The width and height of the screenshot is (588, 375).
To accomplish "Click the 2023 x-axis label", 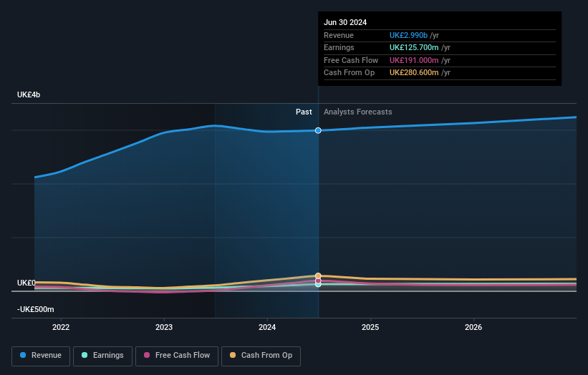I will 164,327.
